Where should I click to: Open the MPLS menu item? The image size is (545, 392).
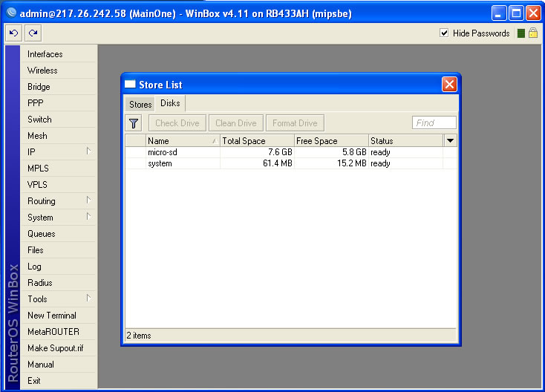coord(58,169)
